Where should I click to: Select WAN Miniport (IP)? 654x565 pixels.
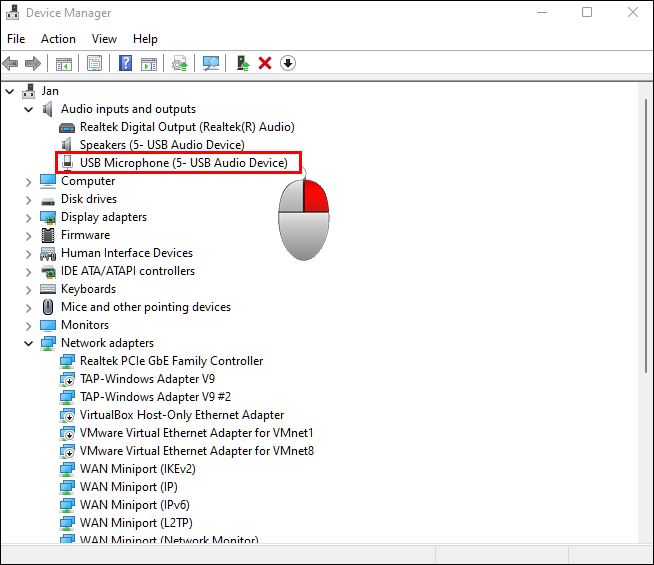tap(128, 487)
